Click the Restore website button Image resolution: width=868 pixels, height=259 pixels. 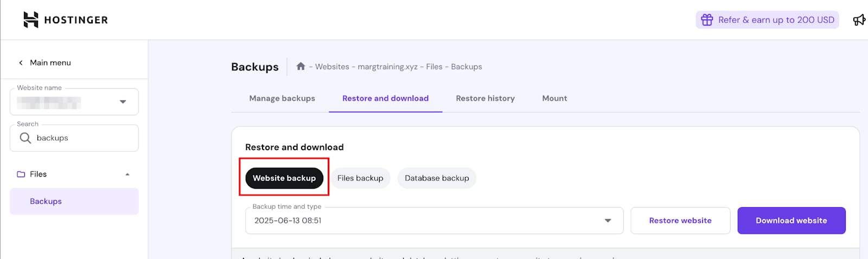(x=680, y=221)
